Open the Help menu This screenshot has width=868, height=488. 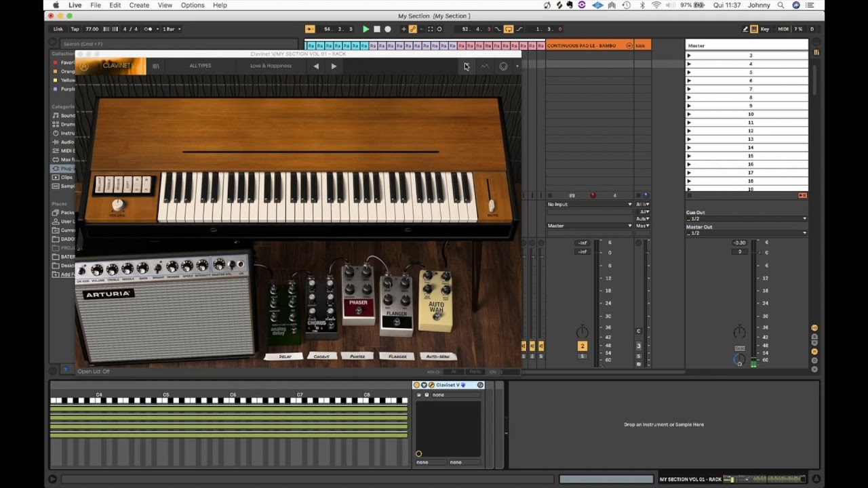[x=220, y=5]
